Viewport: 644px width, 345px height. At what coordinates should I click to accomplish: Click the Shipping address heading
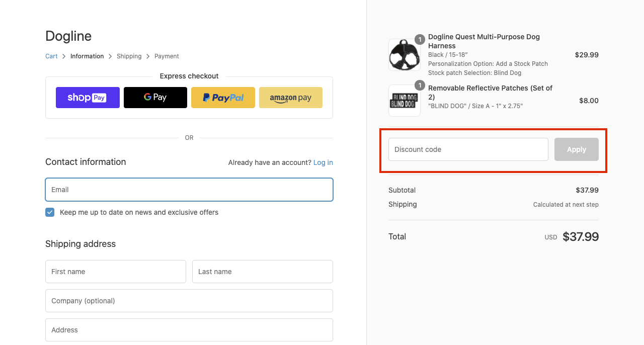[x=80, y=244]
